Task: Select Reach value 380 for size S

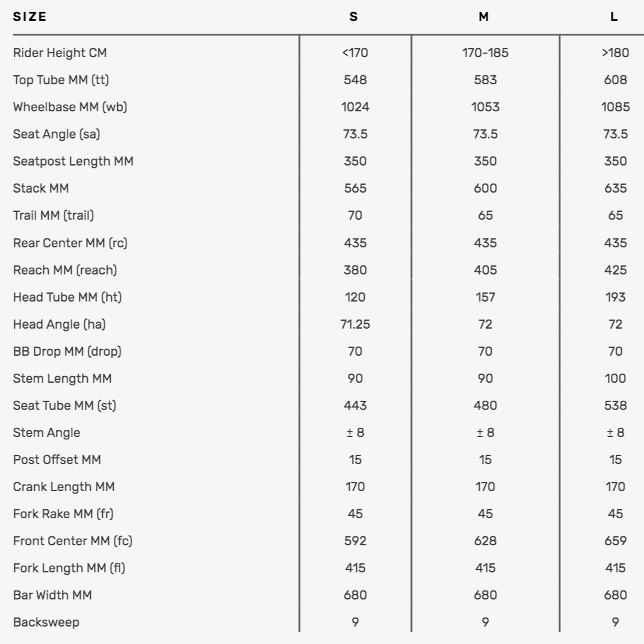Action: [x=355, y=270]
